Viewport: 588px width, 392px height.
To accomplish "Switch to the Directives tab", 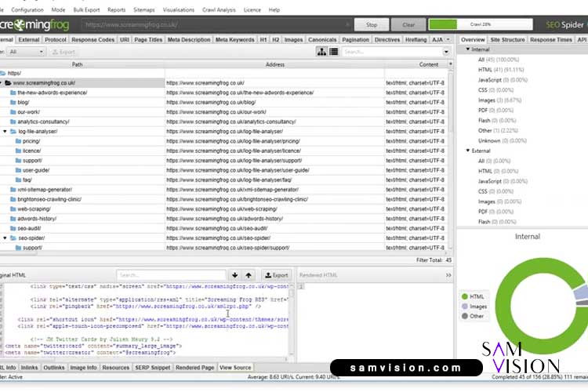I will click(387, 40).
